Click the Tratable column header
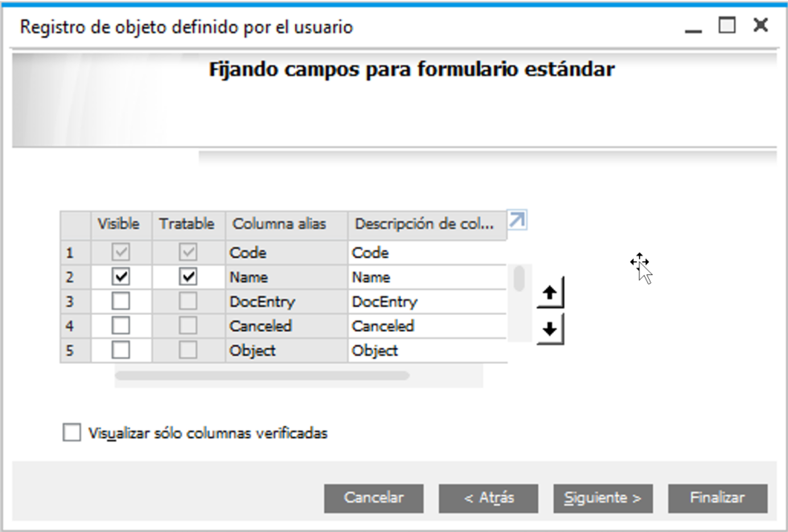Viewport: 788px width, 532px height. 188,225
